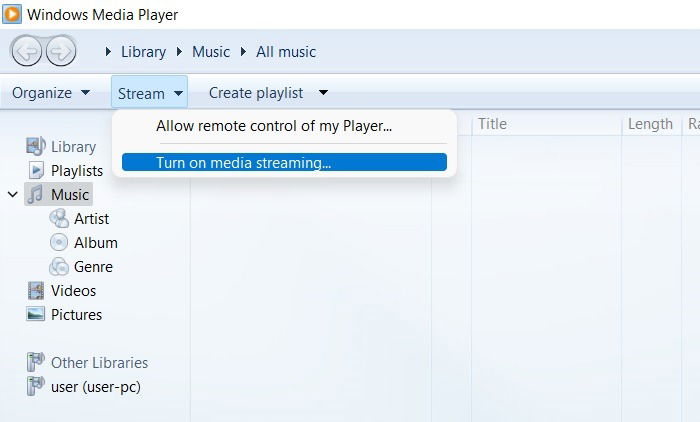Go back with the back arrow button

pyautogui.click(x=26, y=51)
